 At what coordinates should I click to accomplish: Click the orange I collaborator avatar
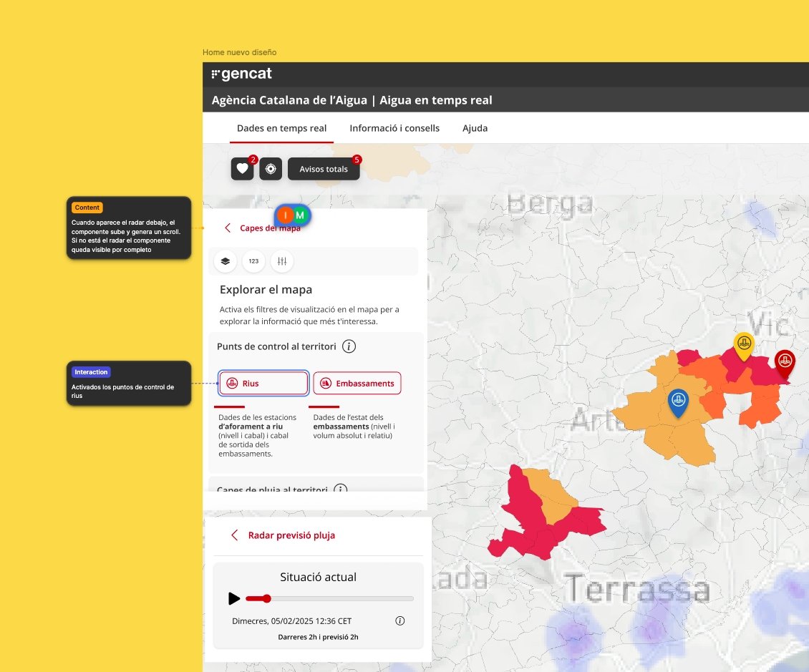(284, 215)
